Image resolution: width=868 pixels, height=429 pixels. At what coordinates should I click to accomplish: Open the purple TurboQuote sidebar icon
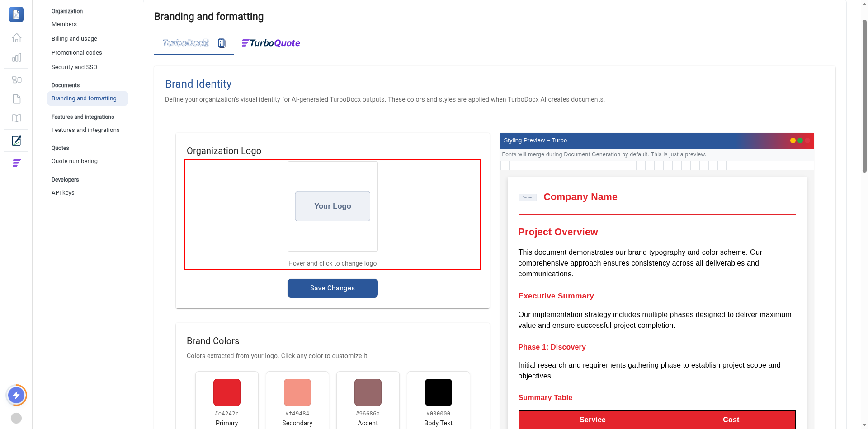point(17,163)
